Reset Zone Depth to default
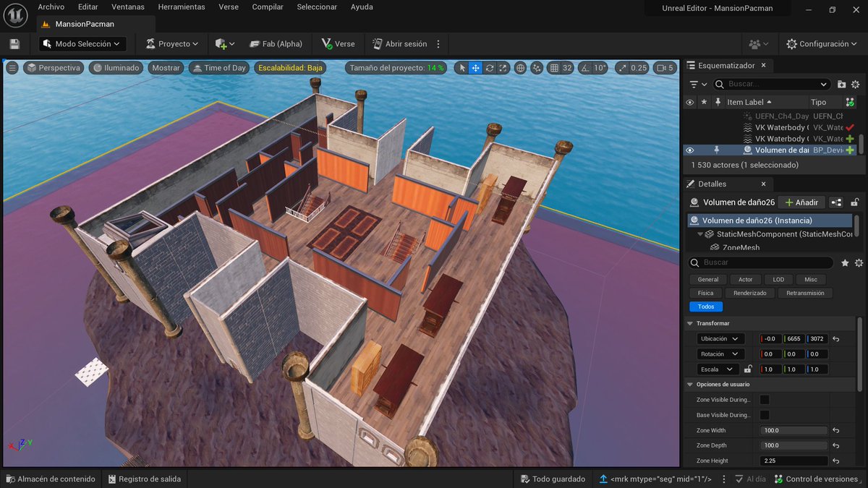 click(x=836, y=445)
